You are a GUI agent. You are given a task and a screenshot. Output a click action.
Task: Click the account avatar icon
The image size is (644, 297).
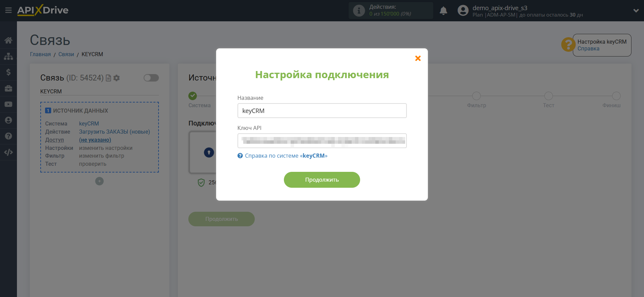463,10
